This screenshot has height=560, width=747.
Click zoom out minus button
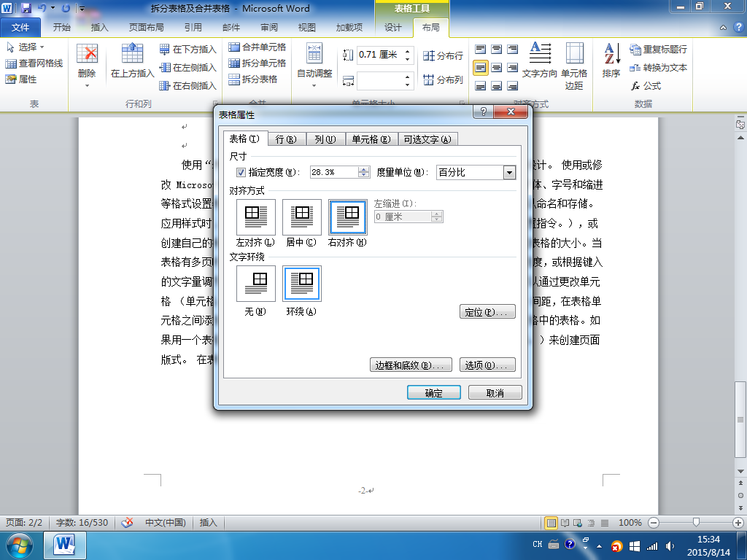pyautogui.click(x=654, y=523)
